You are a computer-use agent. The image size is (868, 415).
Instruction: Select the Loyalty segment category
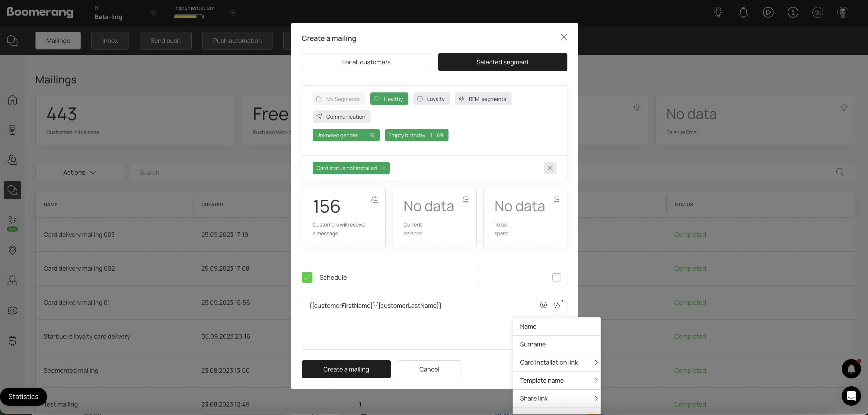click(x=431, y=99)
